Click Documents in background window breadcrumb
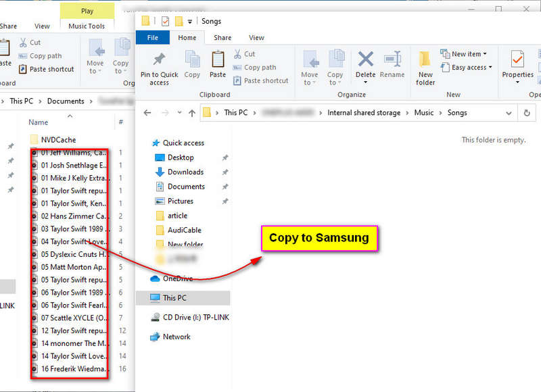541x392 pixels. click(66, 101)
